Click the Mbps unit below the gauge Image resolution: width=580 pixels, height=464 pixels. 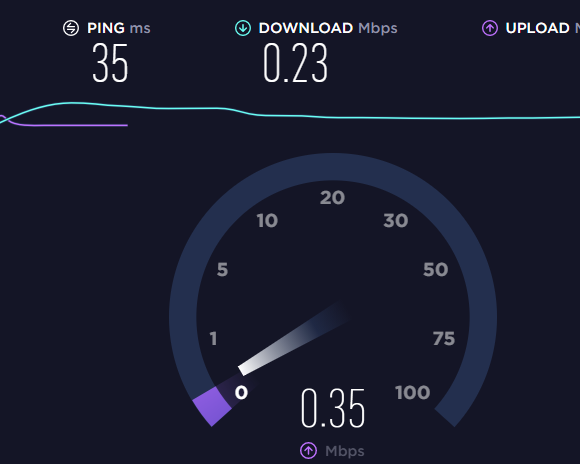[344, 451]
